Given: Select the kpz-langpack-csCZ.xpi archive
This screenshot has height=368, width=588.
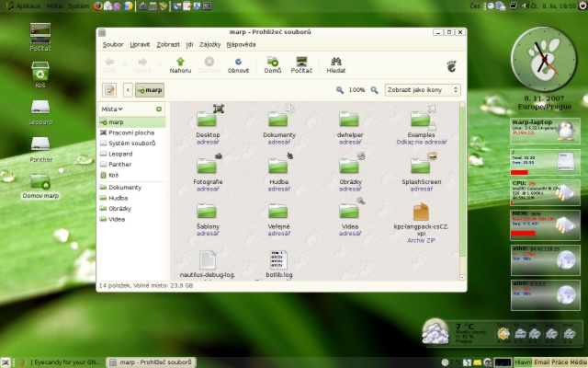Looking at the screenshot, I should coord(421,212).
